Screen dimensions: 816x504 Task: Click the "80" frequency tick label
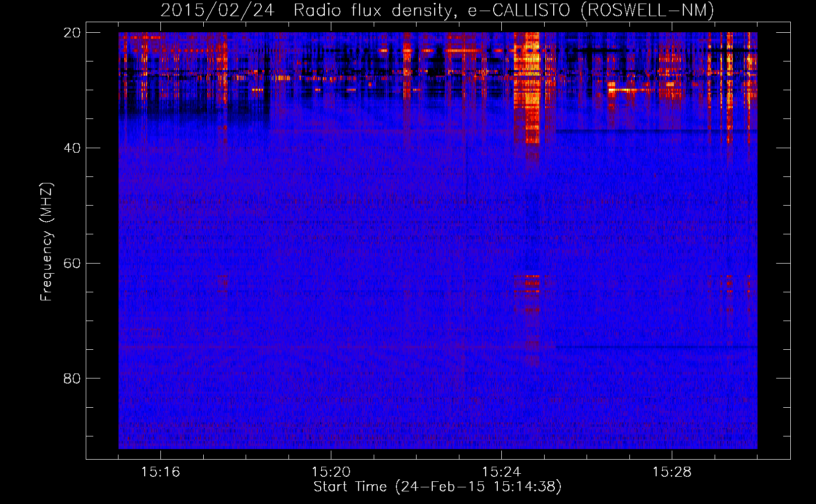72,379
